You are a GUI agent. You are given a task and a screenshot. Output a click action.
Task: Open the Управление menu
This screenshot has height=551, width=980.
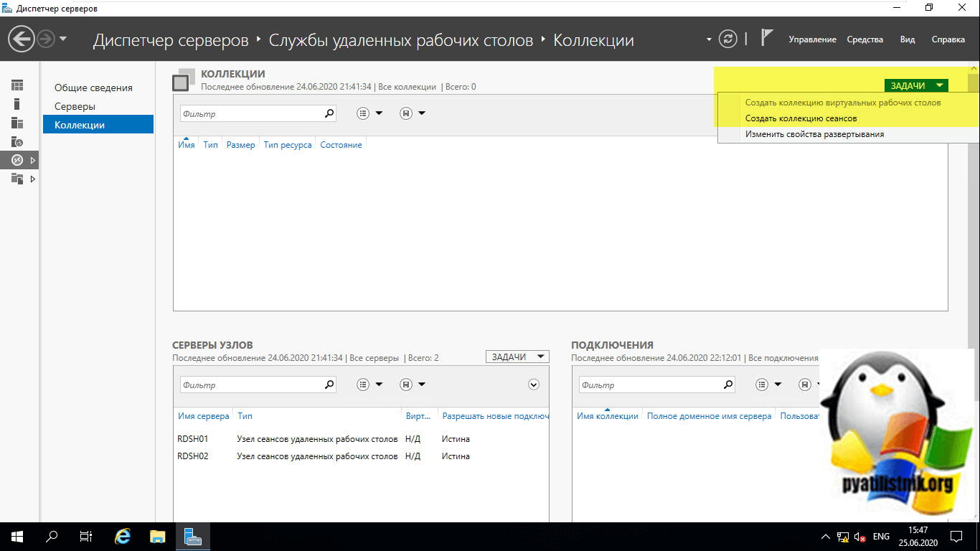[812, 39]
